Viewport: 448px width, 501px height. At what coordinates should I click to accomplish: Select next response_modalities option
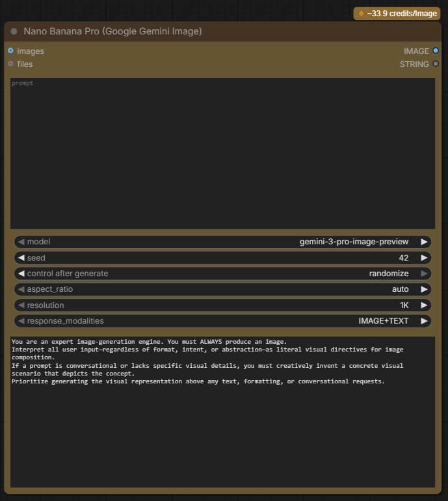click(424, 321)
